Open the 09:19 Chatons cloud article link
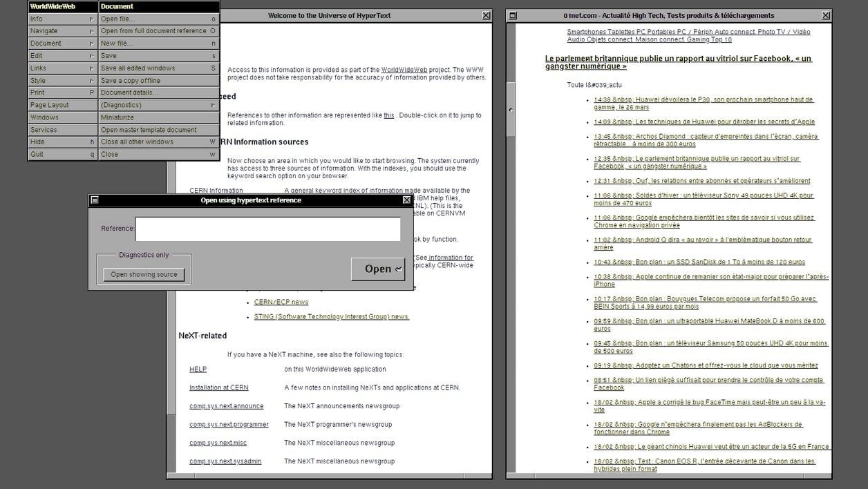 706,365
